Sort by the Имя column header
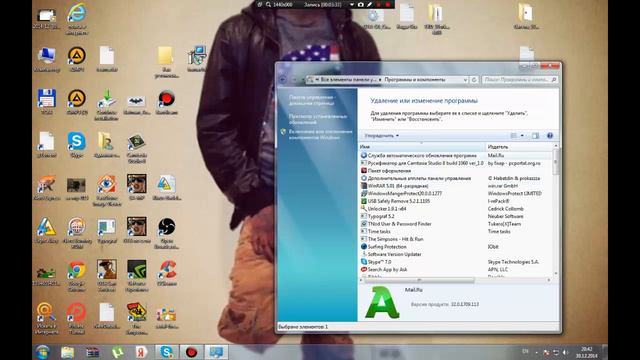Image resolution: width=640 pixels, height=360 pixels. 422,147
